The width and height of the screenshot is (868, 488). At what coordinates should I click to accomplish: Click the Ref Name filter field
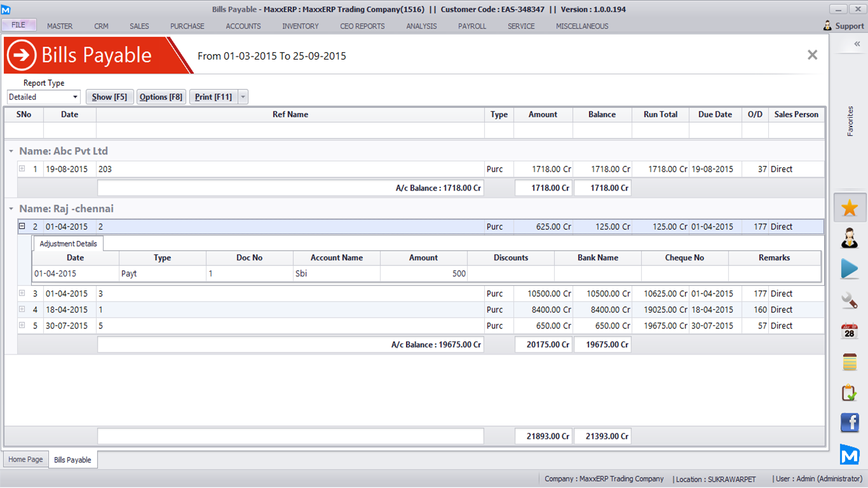(x=290, y=131)
